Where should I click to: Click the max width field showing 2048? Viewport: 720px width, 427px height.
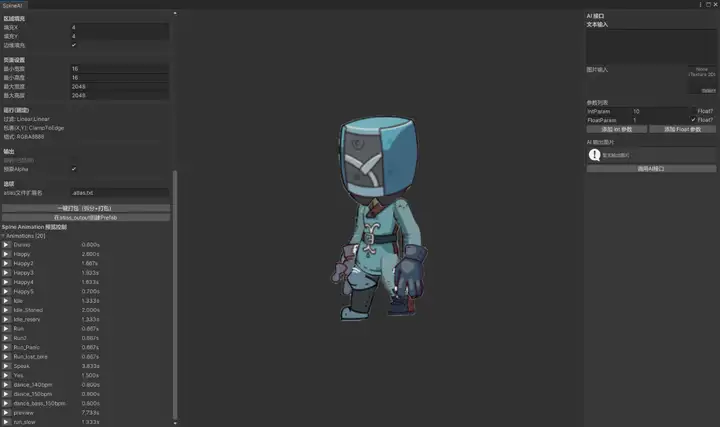pyautogui.click(x=119, y=87)
